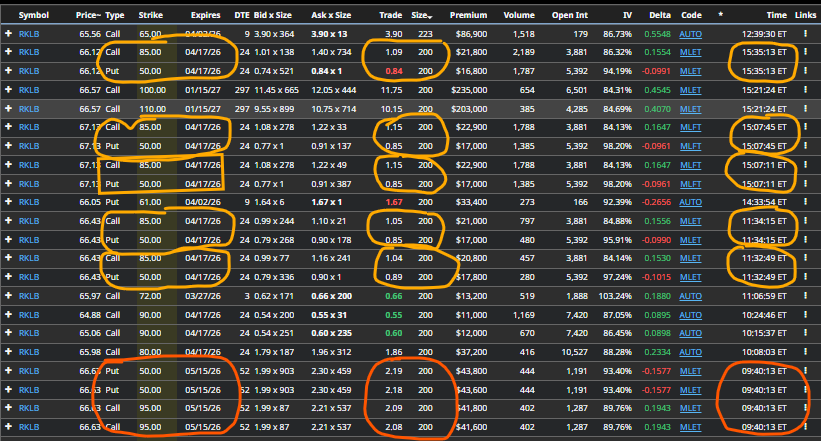Sort by the Symbol column header
821x441 pixels.
(34, 15)
